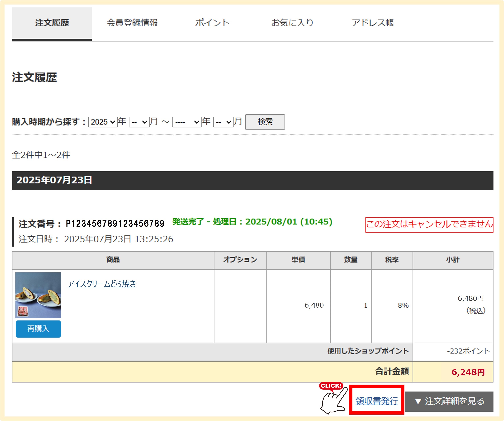Click the CLICK! pointing hand icon
The height and width of the screenshot is (421, 504).
tap(333, 399)
